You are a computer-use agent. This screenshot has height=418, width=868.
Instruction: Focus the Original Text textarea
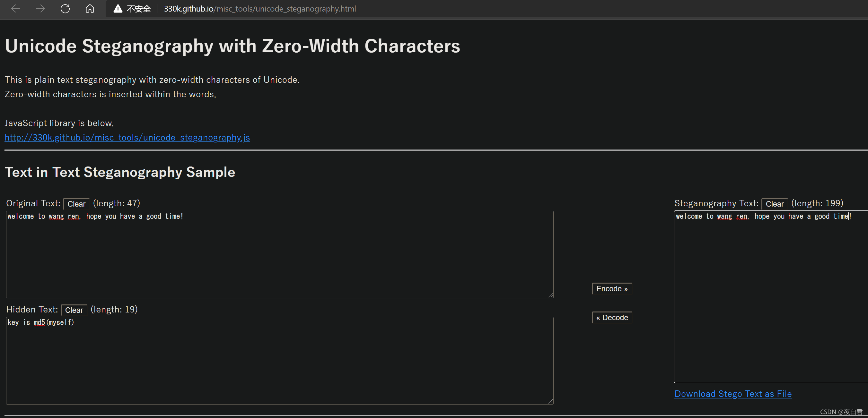pos(280,254)
